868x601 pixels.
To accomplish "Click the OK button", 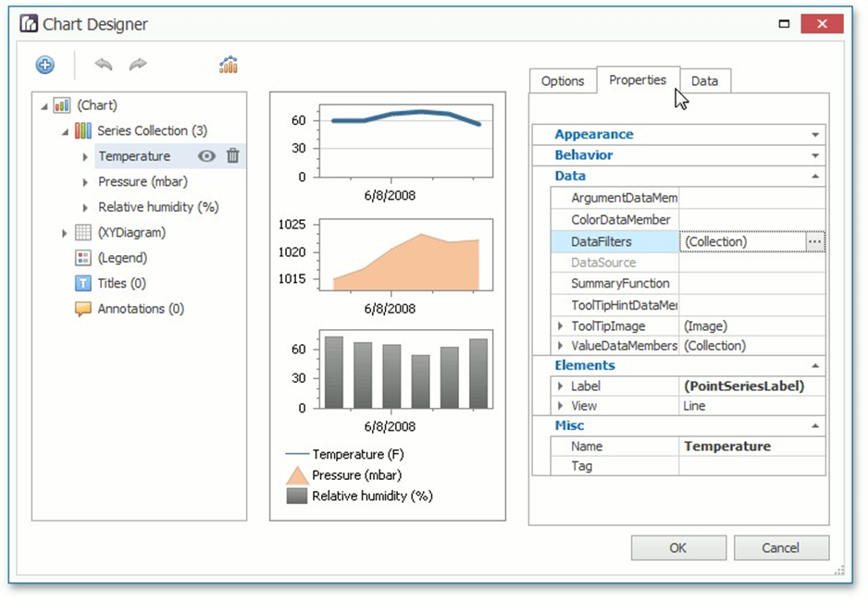I will click(677, 547).
